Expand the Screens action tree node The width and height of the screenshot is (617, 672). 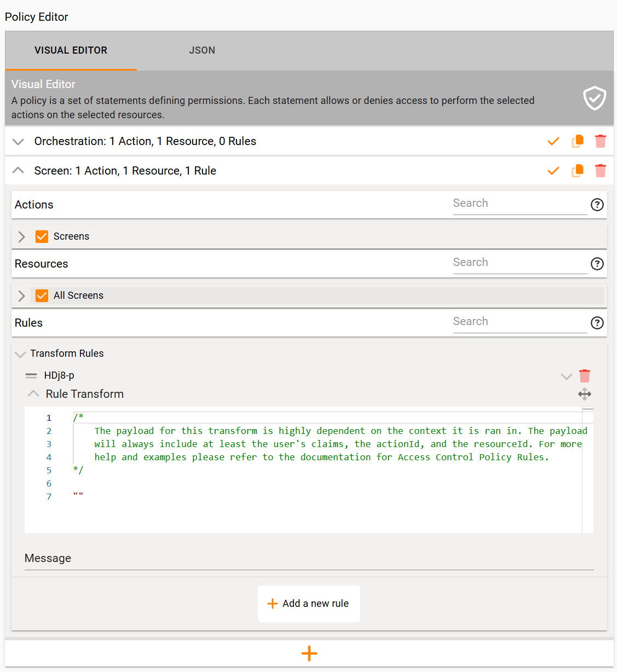[22, 236]
